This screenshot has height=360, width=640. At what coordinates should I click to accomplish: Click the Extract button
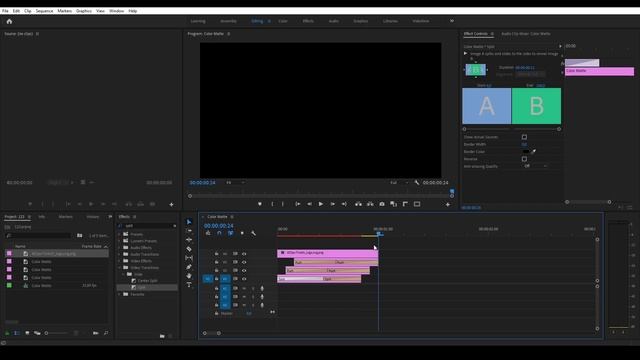point(370,204)
